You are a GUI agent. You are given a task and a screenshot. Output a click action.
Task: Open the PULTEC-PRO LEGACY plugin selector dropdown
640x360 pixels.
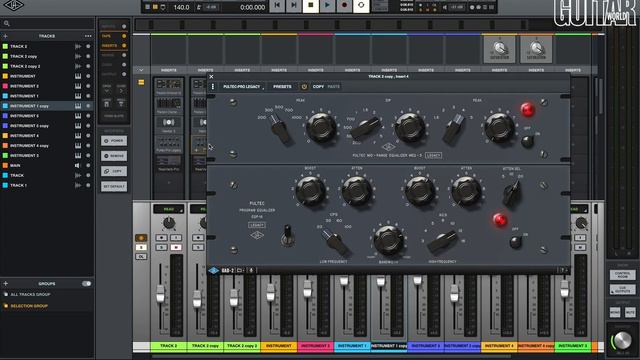click(243, 87)
